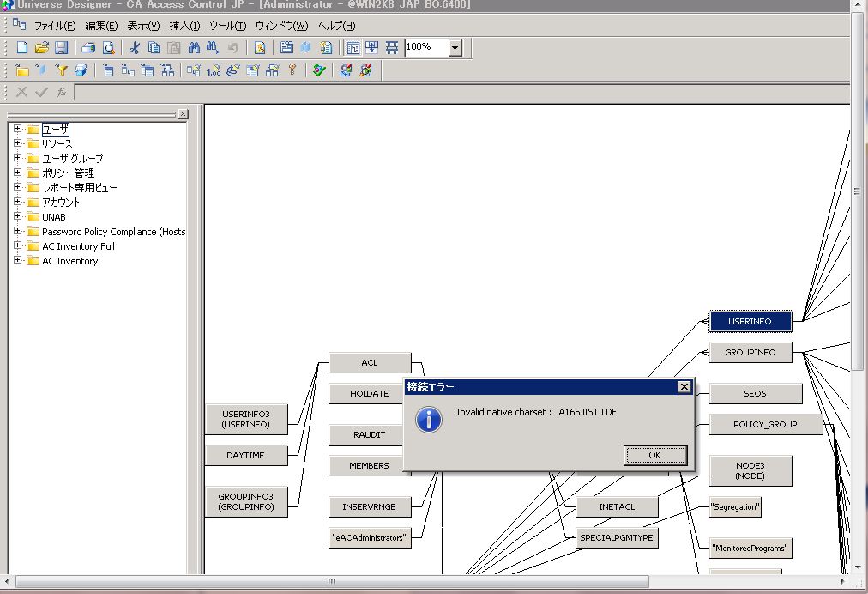
Task: Click the Detect Joins icon
Action: [193, 70]
